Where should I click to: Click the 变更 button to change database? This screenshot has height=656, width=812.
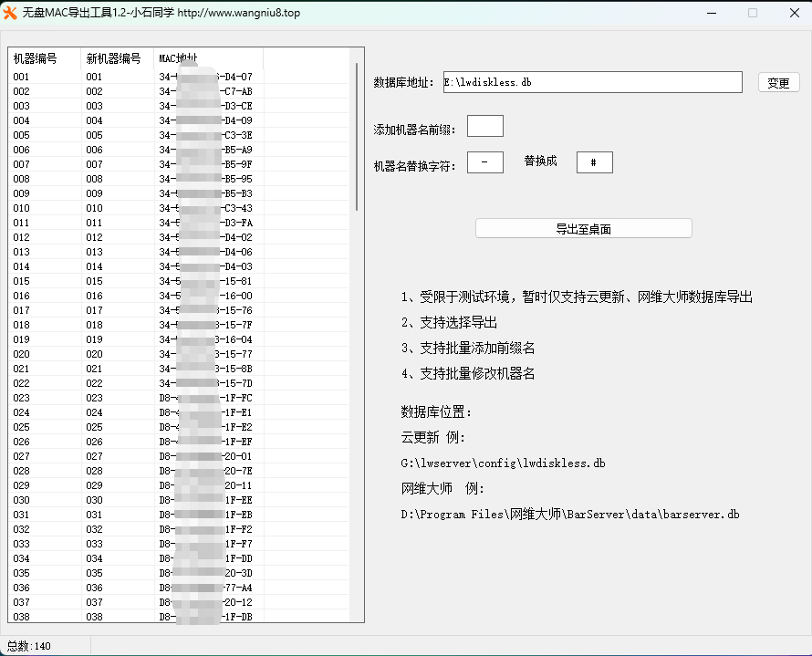pos(778,83)
